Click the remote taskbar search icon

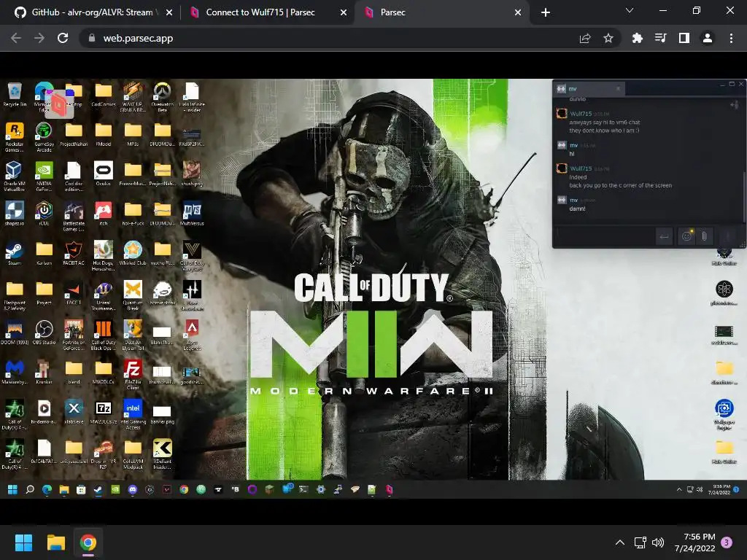29,489
